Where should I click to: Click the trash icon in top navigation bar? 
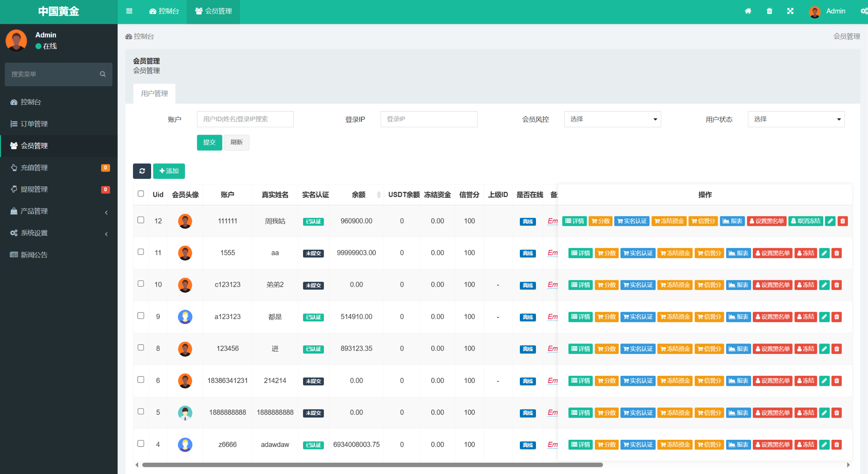[769, 11]
